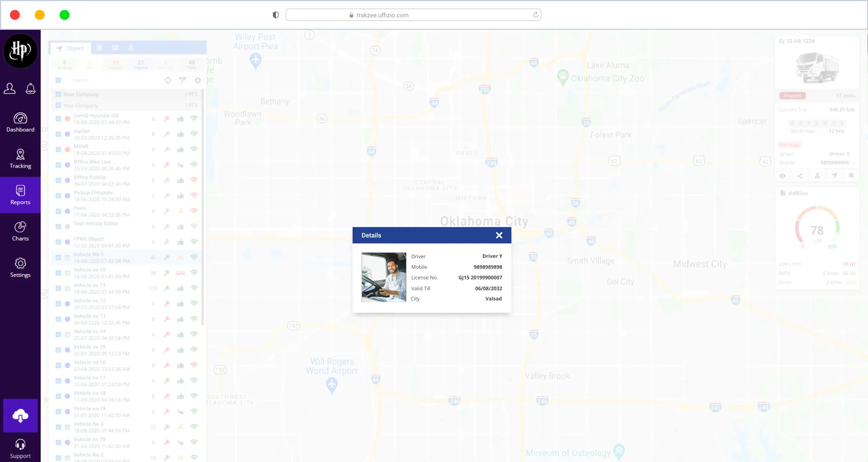Click the cloud download icon

(20, 415)
